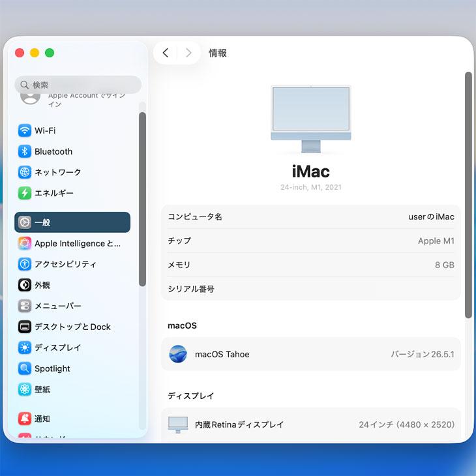Click the search magnifier icon

tap(25, 85)
